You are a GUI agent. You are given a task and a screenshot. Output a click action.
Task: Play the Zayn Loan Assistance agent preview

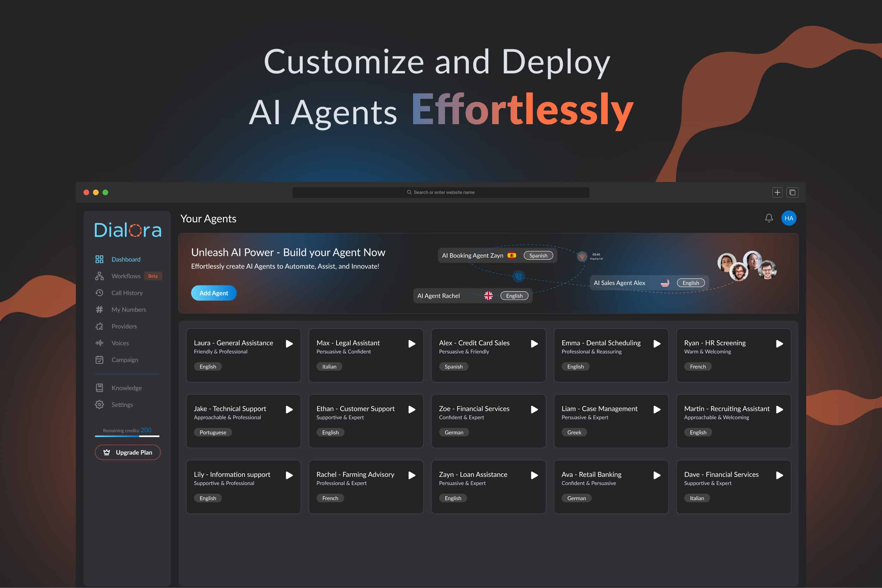click(x=534, y=475)
